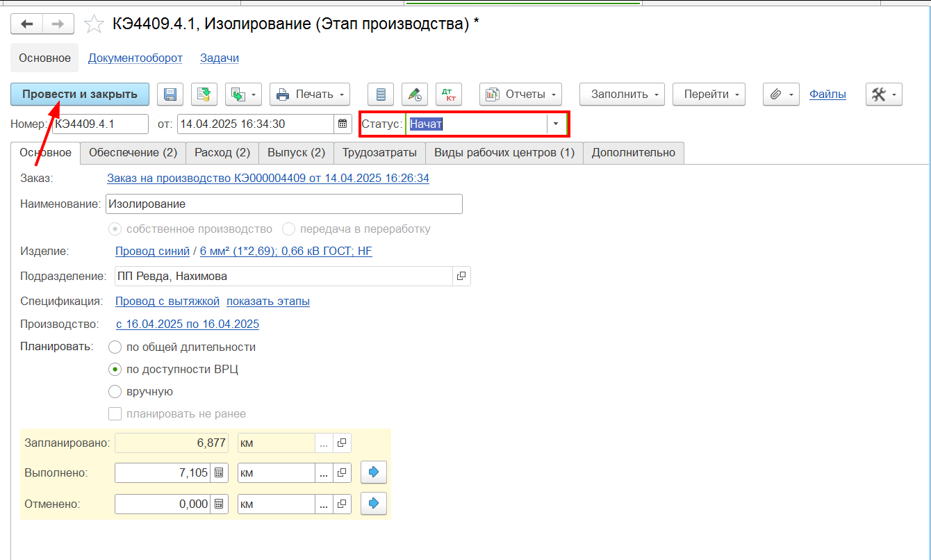Click the open icon of Выполнено unit

click(x=342, y=473)
